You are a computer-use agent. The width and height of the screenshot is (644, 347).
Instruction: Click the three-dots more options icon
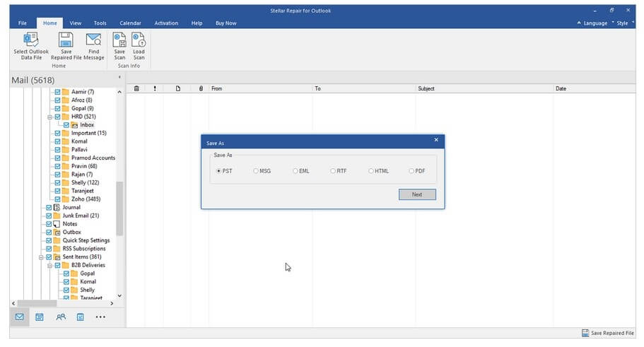(x=100, y=317)
